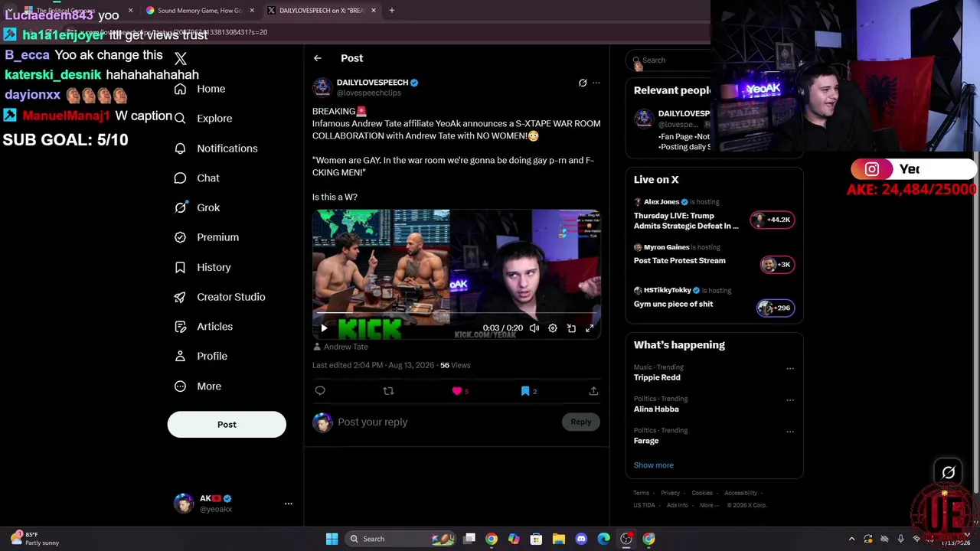Open the Farage trending topic
Viewport: 980px width, 551px height.
(646, 441)
